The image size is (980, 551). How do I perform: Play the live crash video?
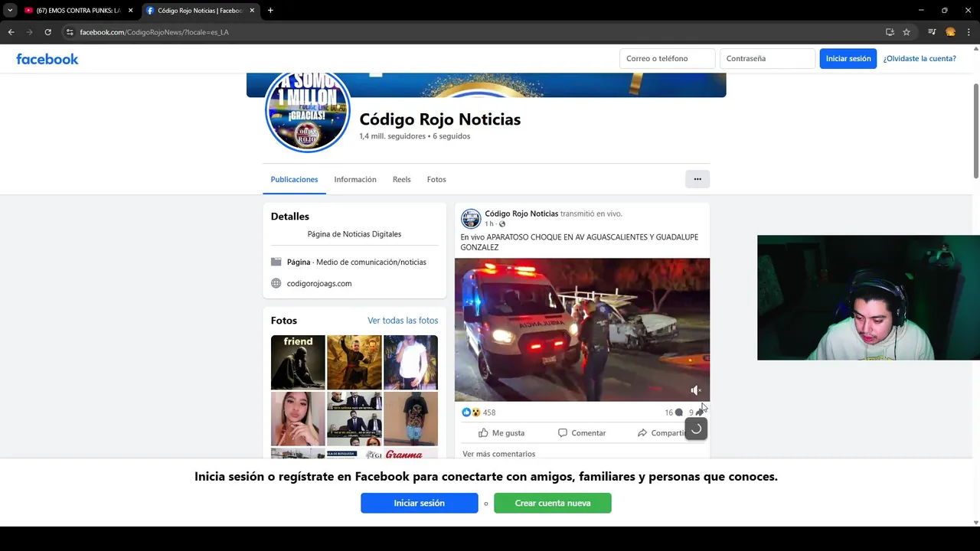[x=582, y=330]
